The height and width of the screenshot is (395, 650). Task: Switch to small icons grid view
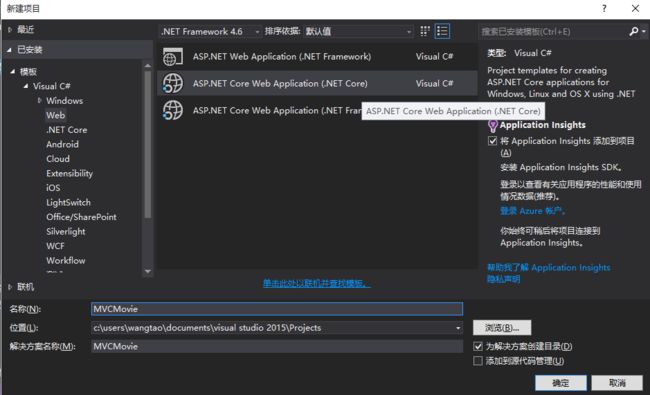(x=425, y=31)
